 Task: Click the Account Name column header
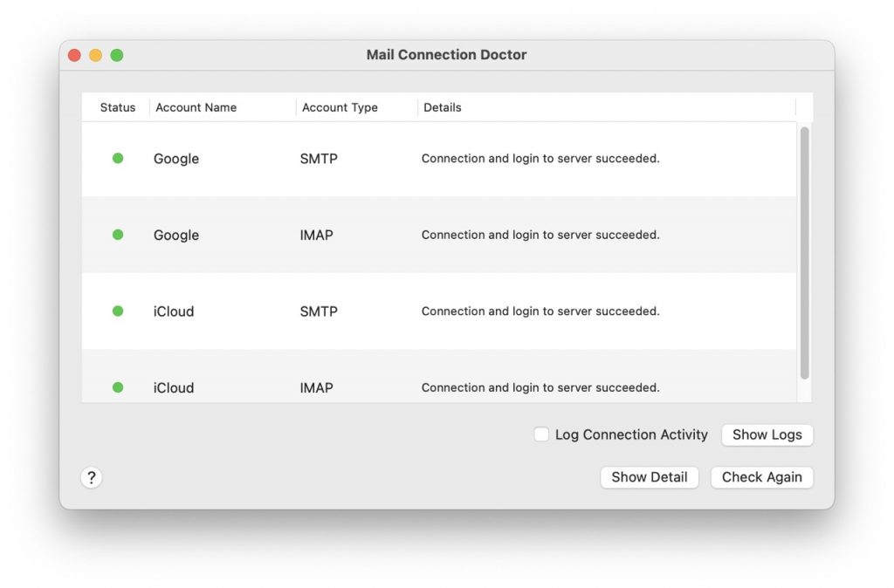[x=196, y=107]
